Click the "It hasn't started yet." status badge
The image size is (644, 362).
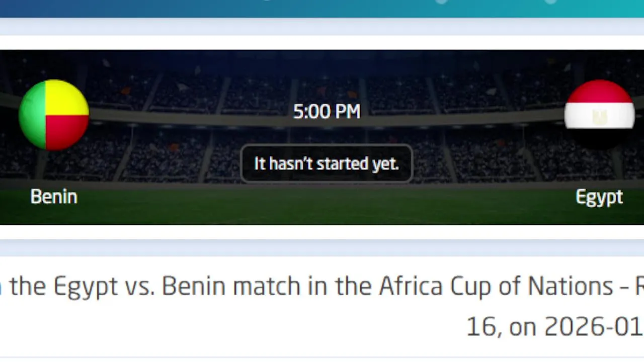tap(327, 163)
